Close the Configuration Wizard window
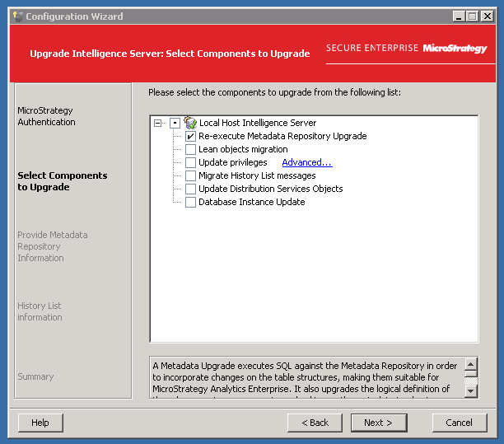The image size is (504, 444). click(x=488, y=16)
